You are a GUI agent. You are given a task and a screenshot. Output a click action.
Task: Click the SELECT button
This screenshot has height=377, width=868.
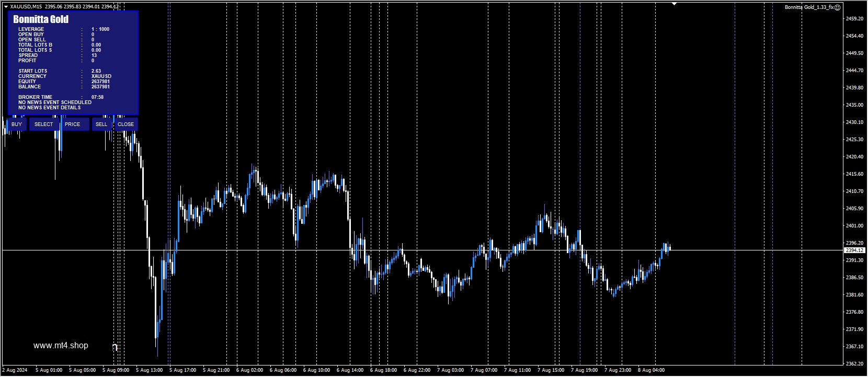click(44, 124)
